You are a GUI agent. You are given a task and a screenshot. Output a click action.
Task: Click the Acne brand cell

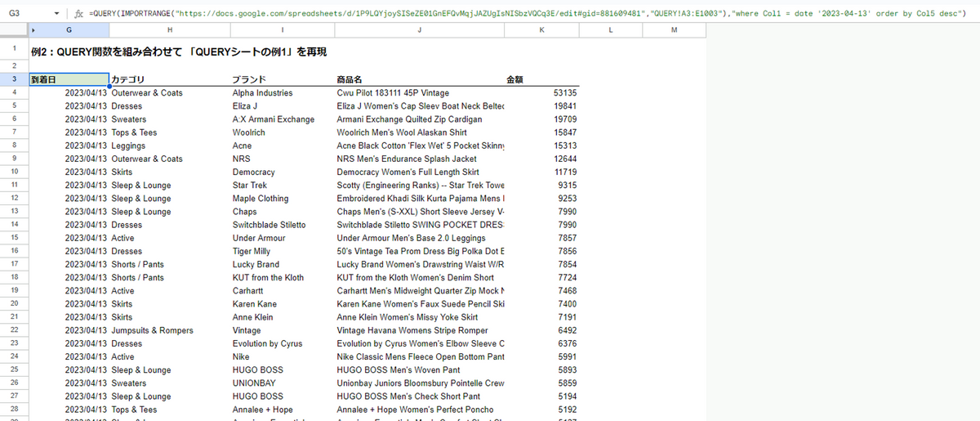pos(282,146)
